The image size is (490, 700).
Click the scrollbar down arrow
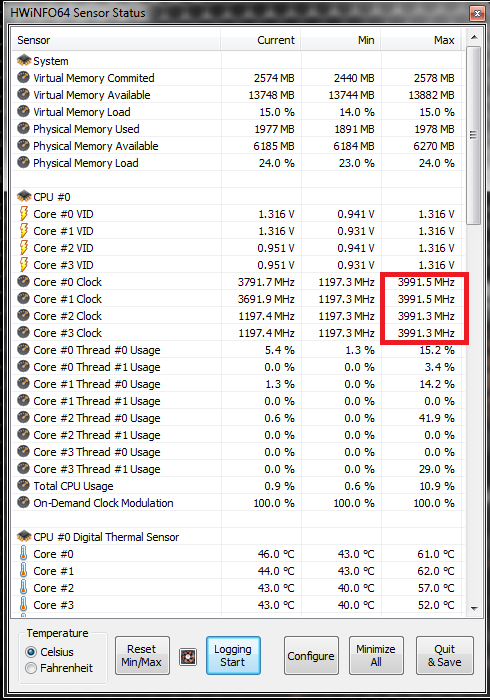pos(474,608)
